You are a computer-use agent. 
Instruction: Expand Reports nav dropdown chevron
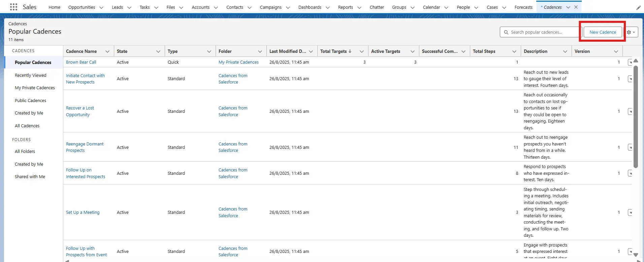[359, 7]
